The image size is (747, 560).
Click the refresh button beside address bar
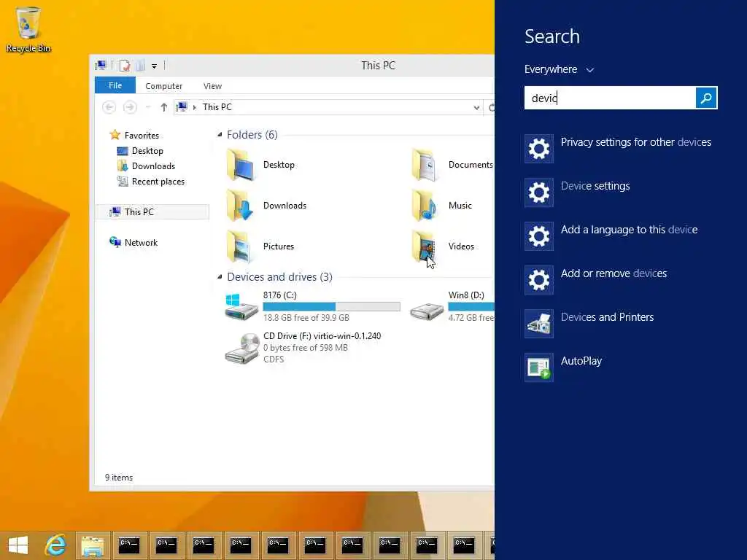[491, 108]
